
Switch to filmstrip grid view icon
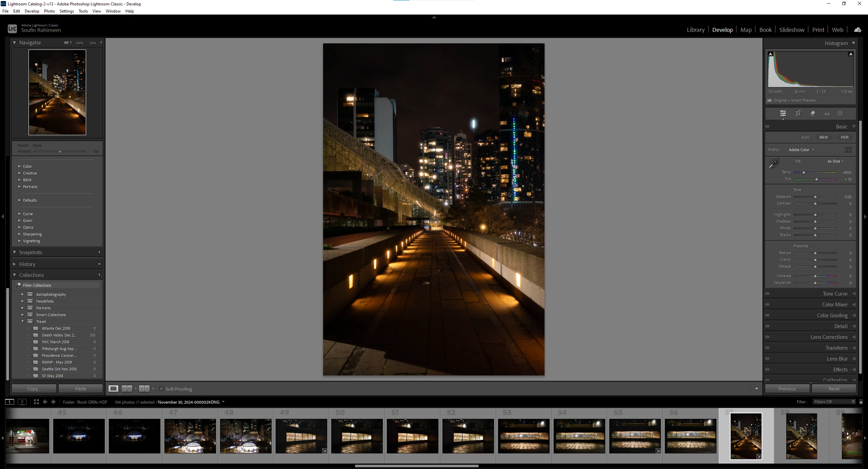36,402
